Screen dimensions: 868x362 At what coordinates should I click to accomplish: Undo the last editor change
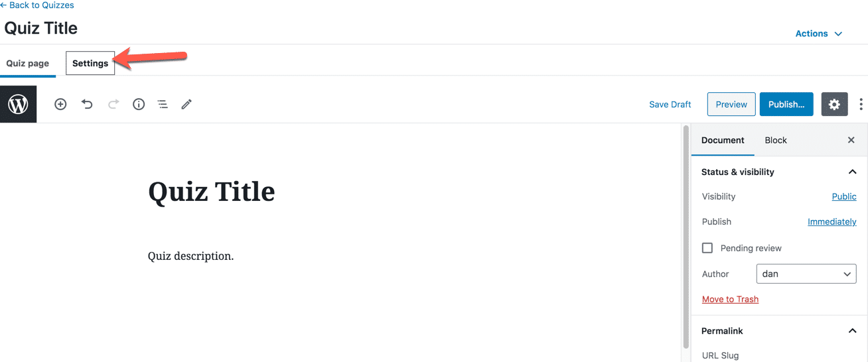[87, 104]
